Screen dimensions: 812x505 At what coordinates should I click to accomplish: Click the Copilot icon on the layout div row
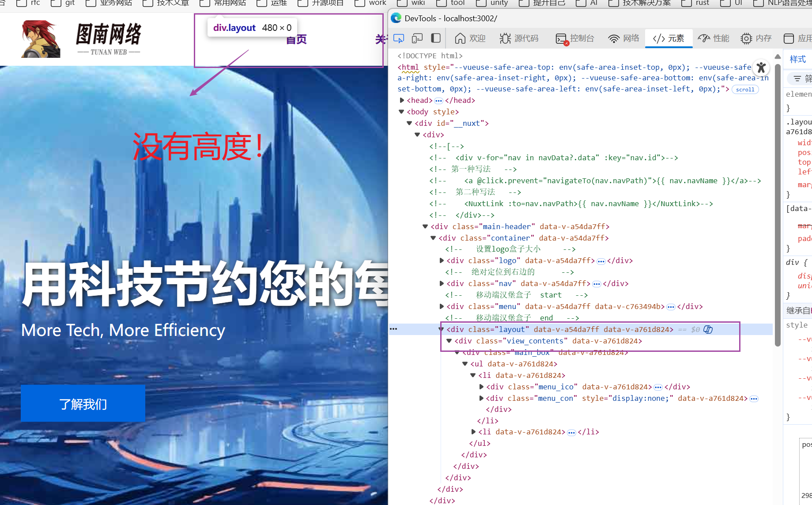(x=708, y=329)
